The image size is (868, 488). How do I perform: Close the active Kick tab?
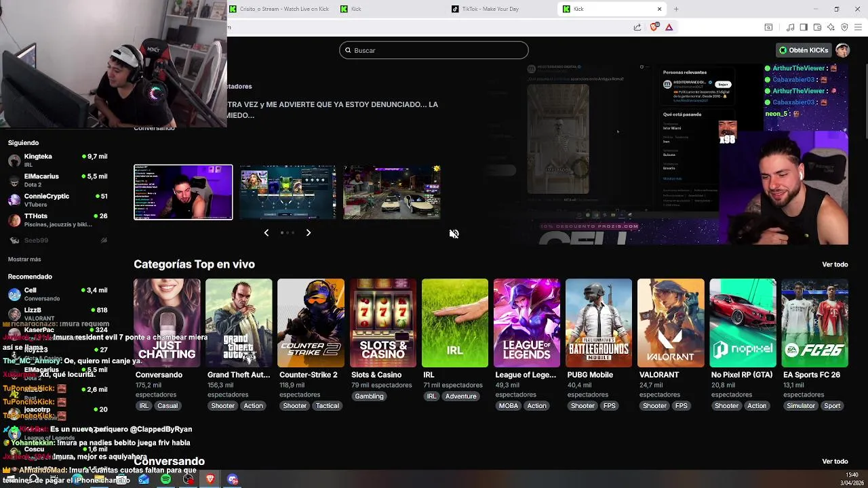[x=659, y=9]
